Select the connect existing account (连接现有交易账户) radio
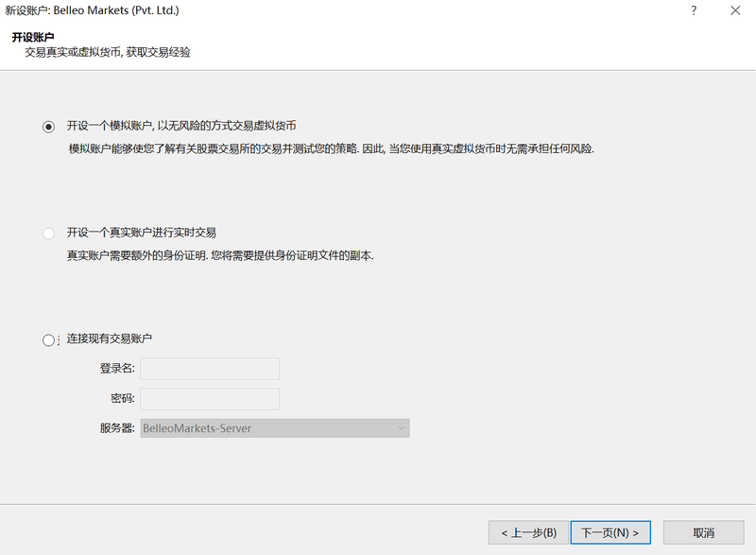Image resolution: width=756 pixels, height=555 pixels. (48, 340)
